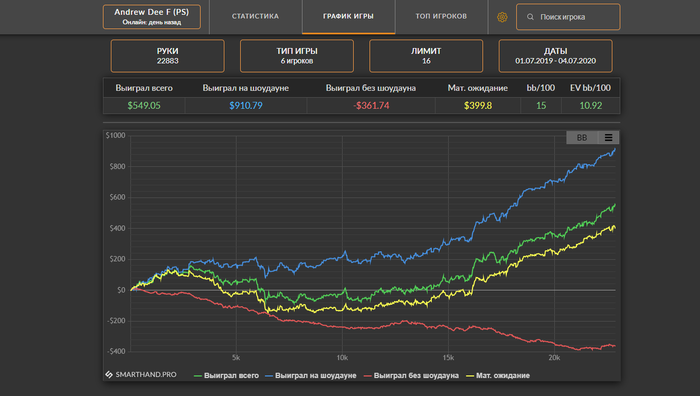The image size is (700, 396).
Task: Click the search magnifier icon
Action: (x=530, y=17)
